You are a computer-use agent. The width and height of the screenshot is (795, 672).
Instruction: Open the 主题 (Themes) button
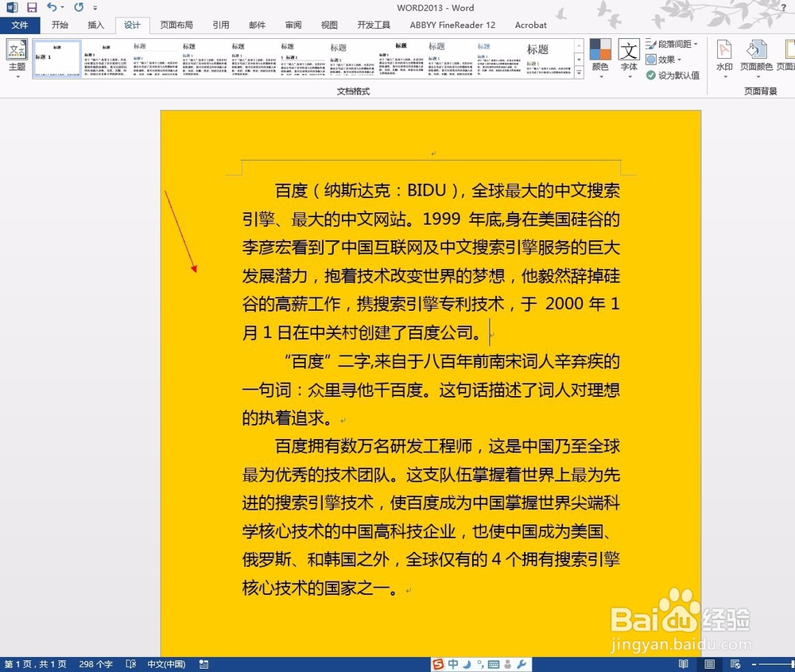coord(17,59)
